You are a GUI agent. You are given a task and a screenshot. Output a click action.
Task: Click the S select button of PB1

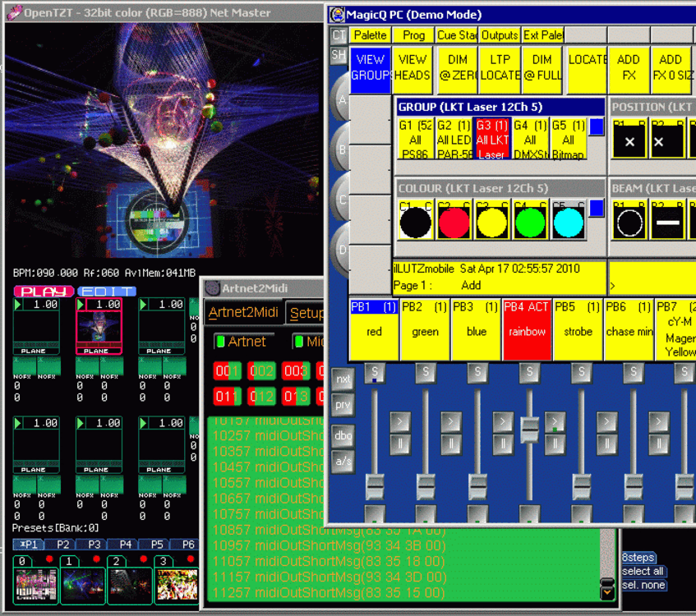[375, 373]
